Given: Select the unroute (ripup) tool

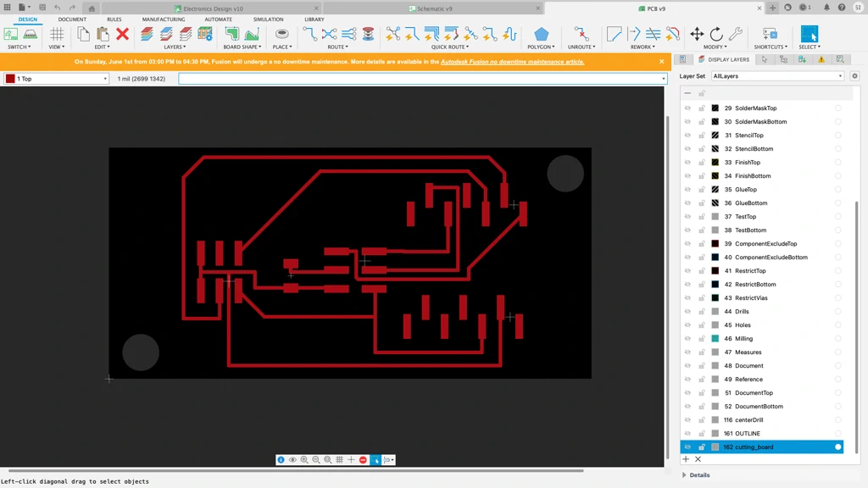Looking at the screenshot, I should coord(581,34).
